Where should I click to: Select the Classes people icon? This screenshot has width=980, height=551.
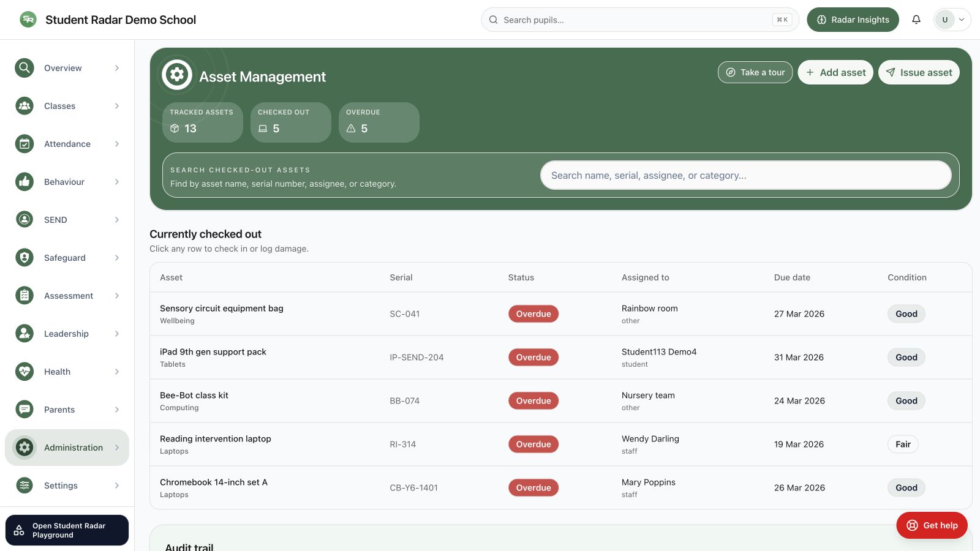click(x=24, y=106)
